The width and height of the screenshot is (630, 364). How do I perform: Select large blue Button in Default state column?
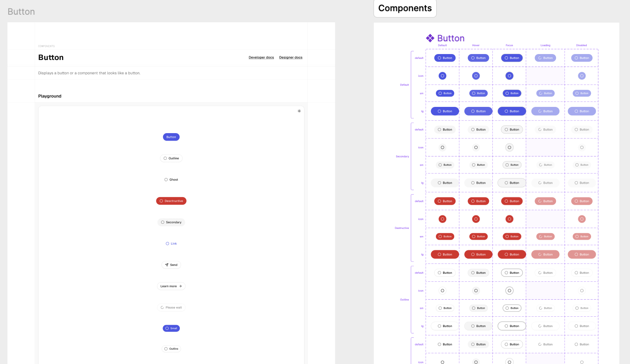[x=445, y=111]
